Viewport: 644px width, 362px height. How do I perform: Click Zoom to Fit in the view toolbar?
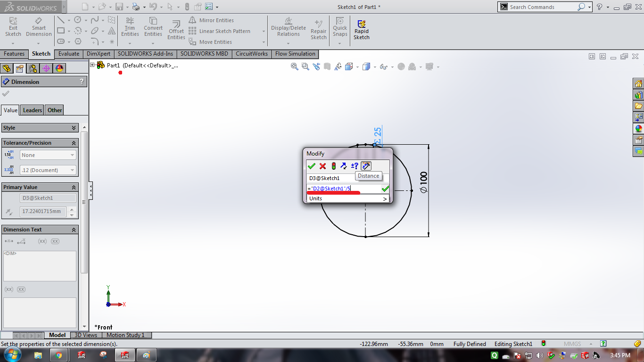coord(295,67)
